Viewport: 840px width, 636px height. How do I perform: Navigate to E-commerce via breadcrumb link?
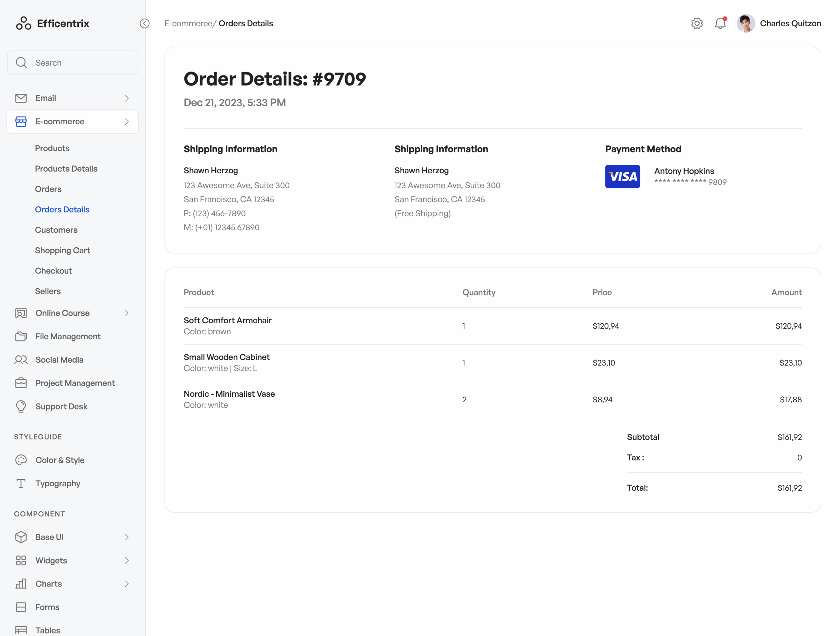pyautogui.click(x=189, y=23)
